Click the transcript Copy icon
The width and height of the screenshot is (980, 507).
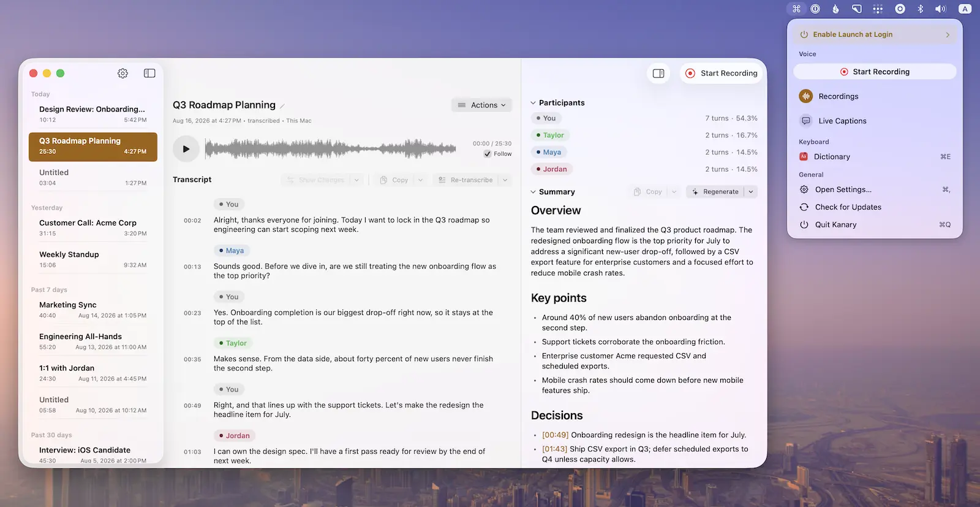pyautogui.click(x=383, y=180)
